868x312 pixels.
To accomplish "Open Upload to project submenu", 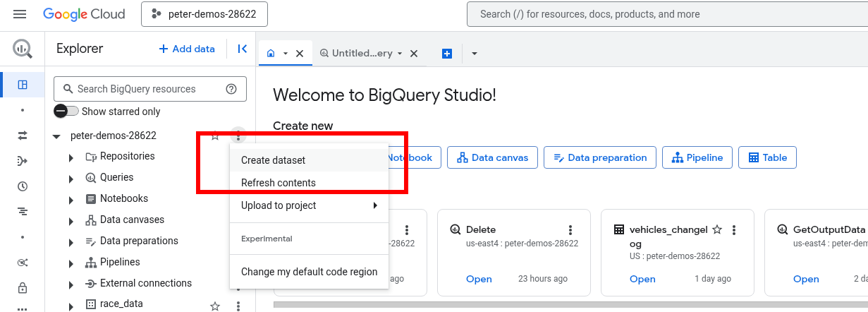I will tap(309, 205).
